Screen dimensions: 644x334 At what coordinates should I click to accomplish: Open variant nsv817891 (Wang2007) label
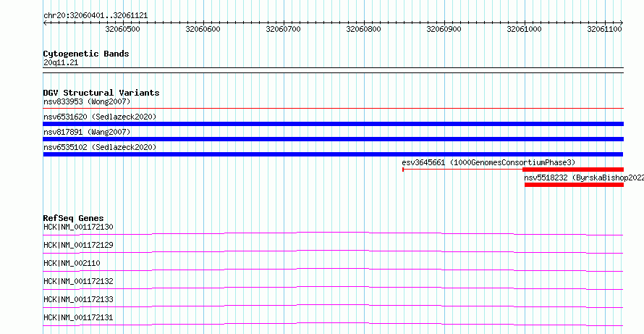[x=87, y=132]
